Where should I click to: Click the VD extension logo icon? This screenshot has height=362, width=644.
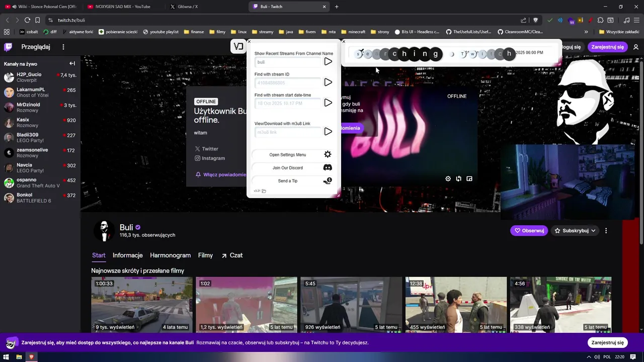[x=238, y=46]
